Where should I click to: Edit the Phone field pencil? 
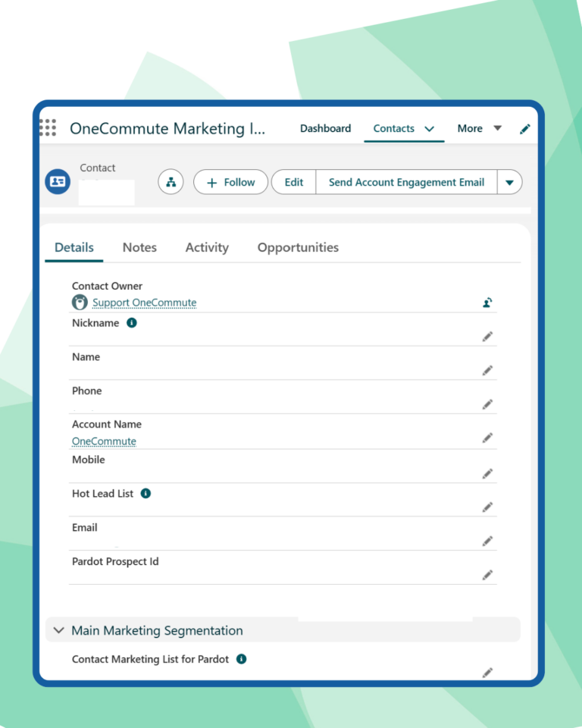(487, 404)
